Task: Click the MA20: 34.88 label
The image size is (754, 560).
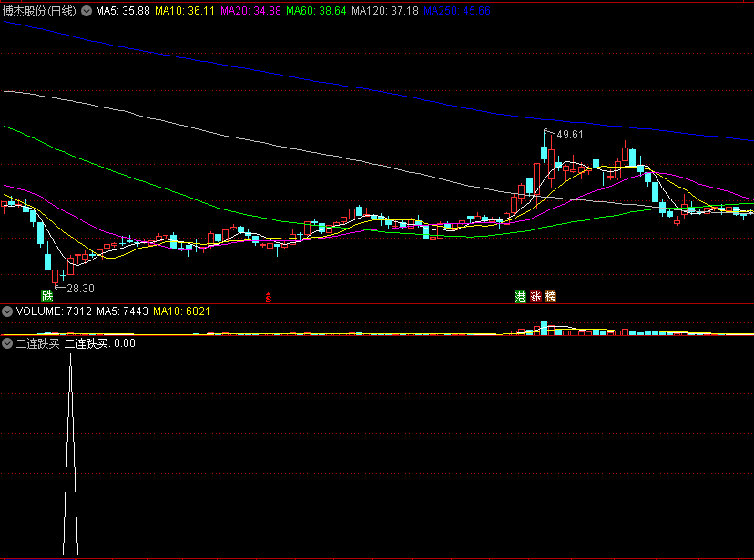Action: coord(250,11)
